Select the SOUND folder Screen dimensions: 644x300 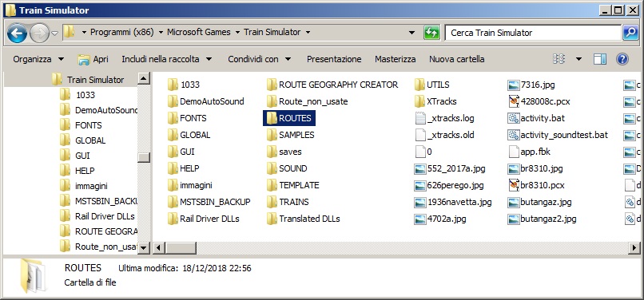(x=287, y=168)
